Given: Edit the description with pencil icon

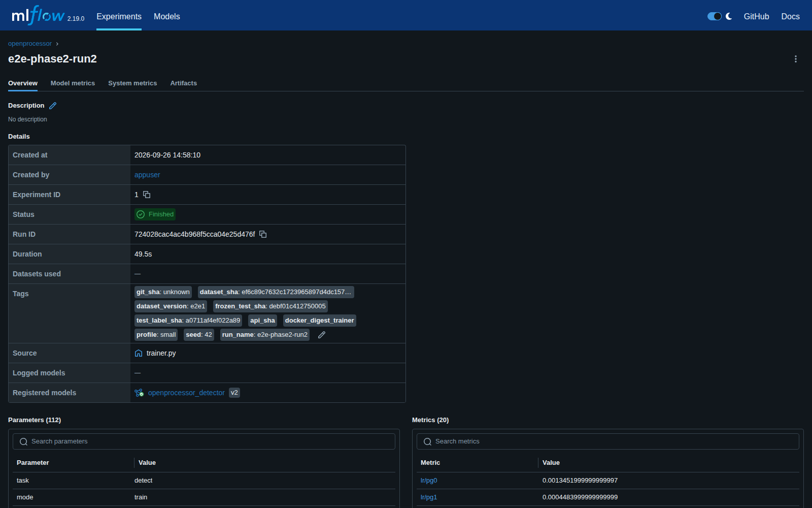Looking at the screenshot, I should 53,106.
